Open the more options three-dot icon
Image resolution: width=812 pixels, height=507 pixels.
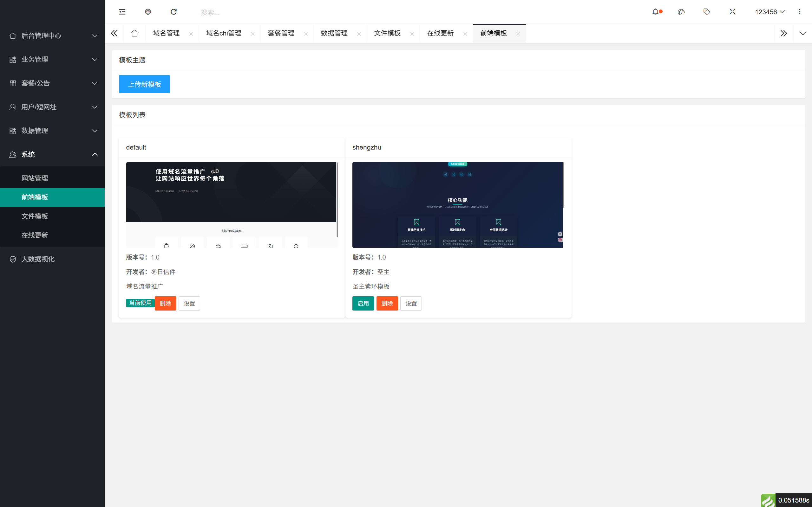(x=800, y=12)
